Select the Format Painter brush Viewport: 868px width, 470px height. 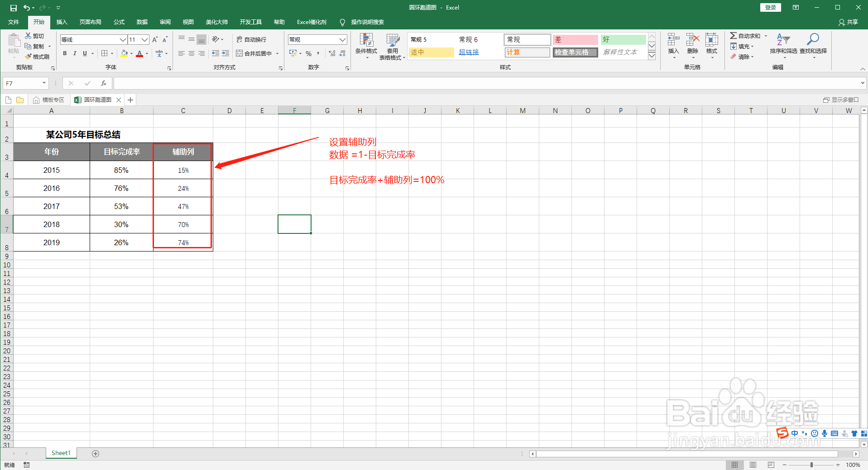coord(28,57)
